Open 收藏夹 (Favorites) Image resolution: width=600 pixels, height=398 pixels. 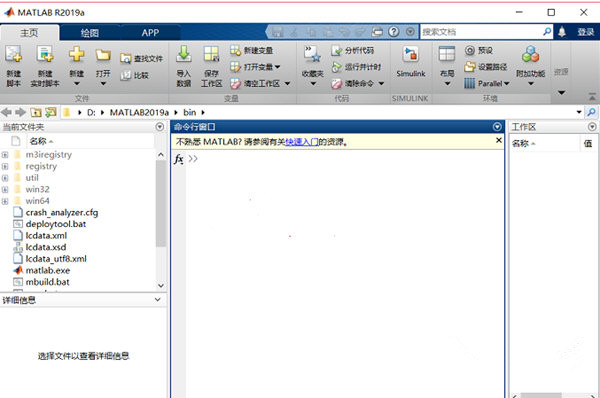pos(313,66)
